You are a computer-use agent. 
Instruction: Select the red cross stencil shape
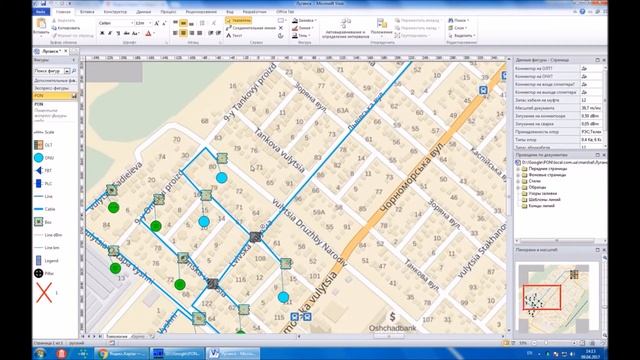(x=44, y=293)
